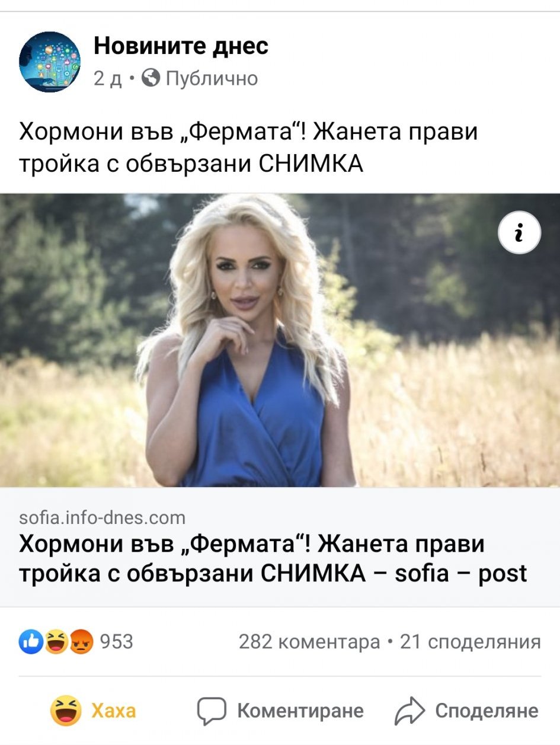Open the 953 reactions count
This screenshot has height=745, width=560.
(x=117, y=642)
